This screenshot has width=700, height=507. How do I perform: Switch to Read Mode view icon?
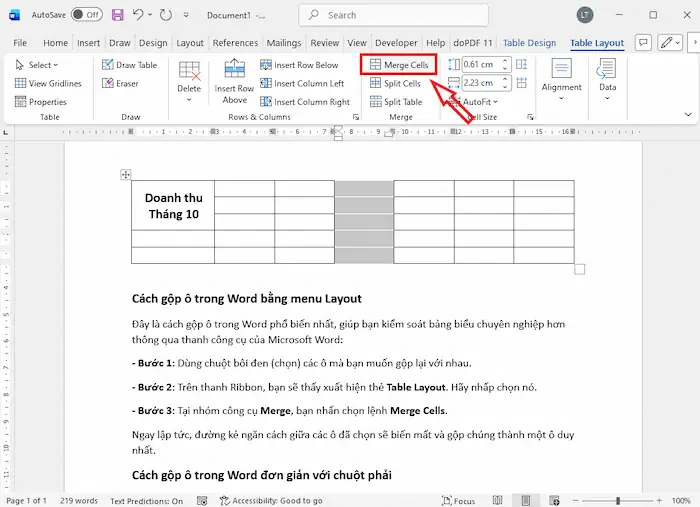(497, 501)
